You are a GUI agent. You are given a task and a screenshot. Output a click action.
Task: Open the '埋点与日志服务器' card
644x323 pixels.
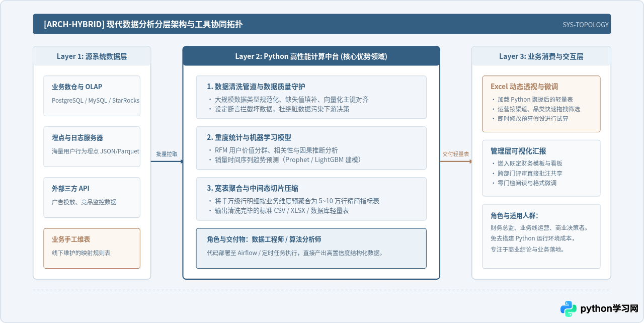pyautogui.click(x=92, y=147)
